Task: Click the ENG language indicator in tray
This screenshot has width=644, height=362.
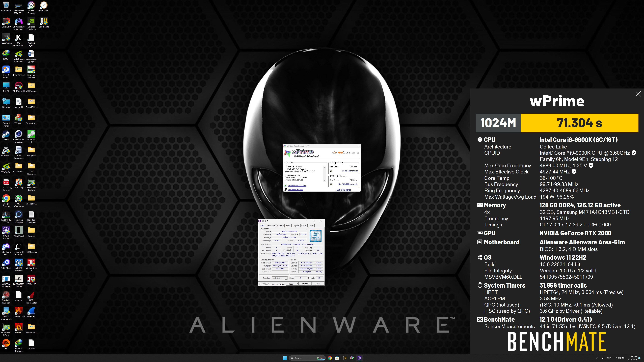Action: point(609,358)
